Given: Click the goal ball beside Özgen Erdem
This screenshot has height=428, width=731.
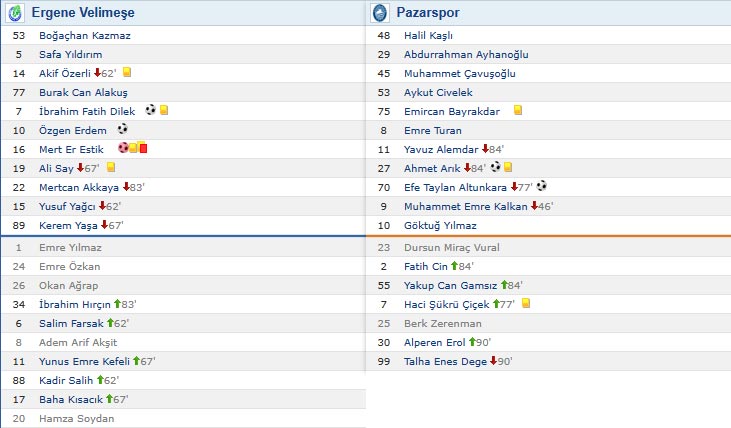Looking at the screenshot, I should click(x=122, y=129).
